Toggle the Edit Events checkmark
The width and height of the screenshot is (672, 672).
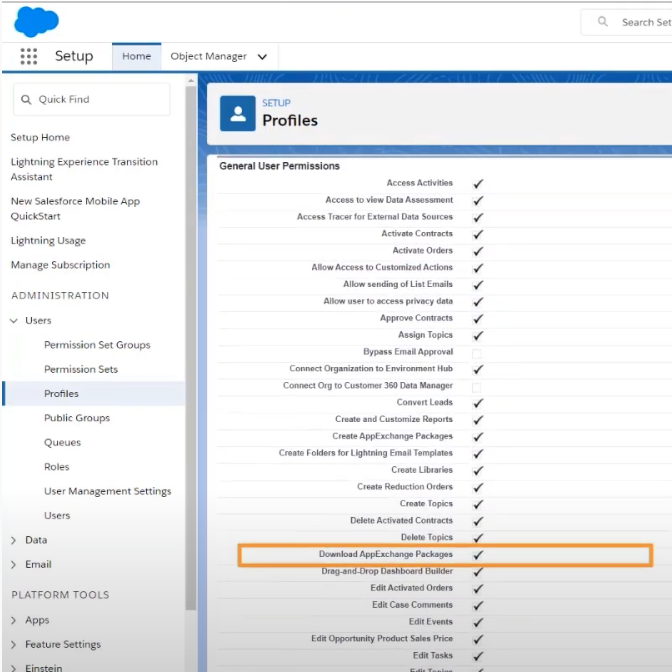click(x=477, y=622)
